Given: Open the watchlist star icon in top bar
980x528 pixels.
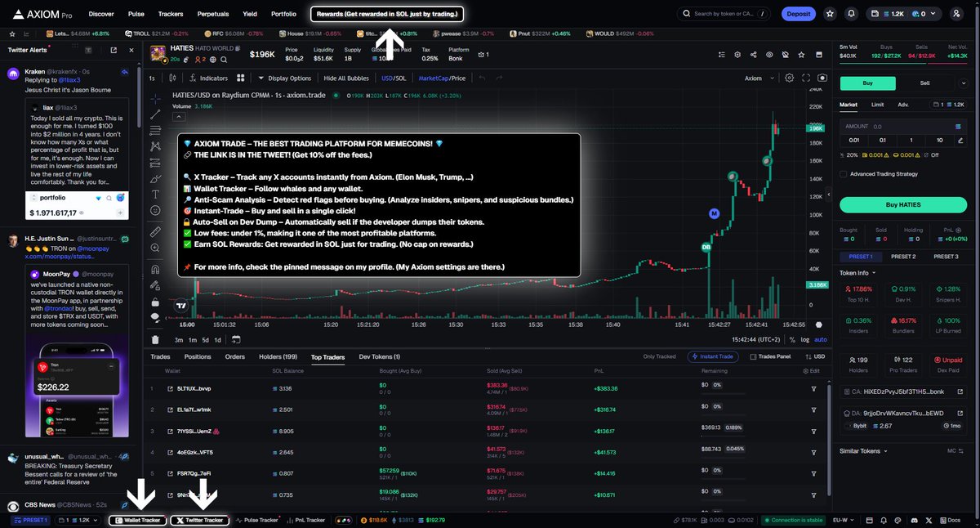Looking at the screenshot, I should 830,14.
